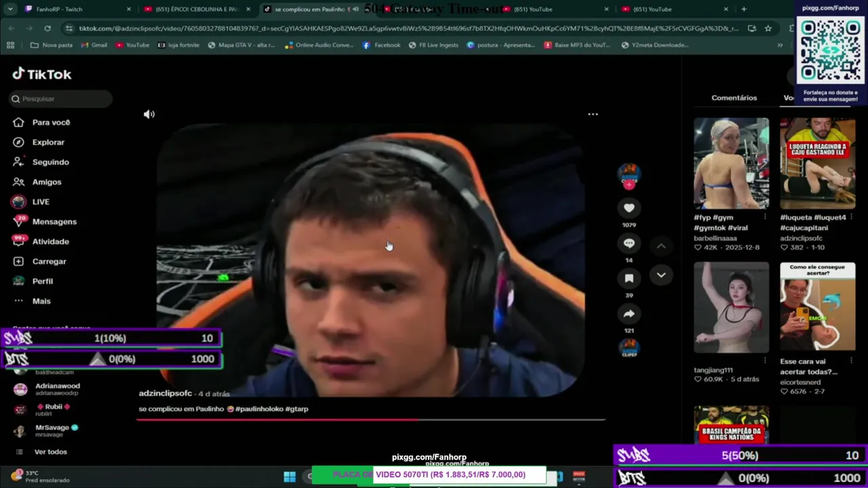The image size is (868, 488).
Task: Open the video's three-dot options menu
Action: pos(593,115)
